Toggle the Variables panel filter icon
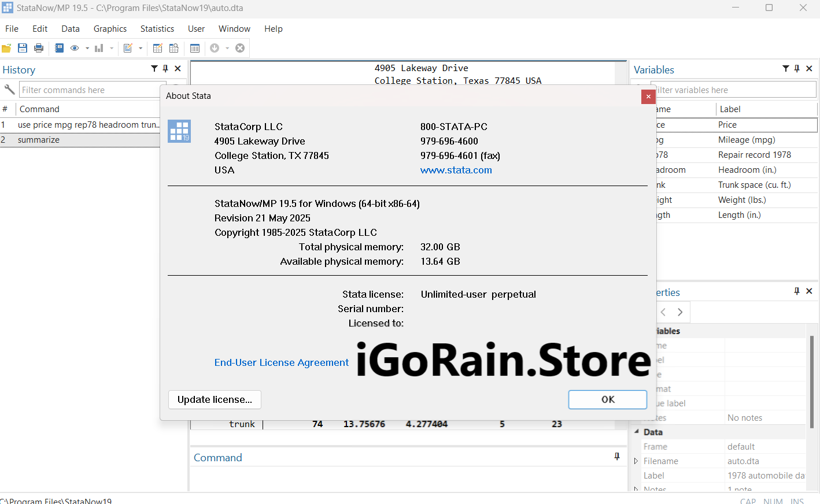This screenshot has width=820, height=504. (786, 69)
